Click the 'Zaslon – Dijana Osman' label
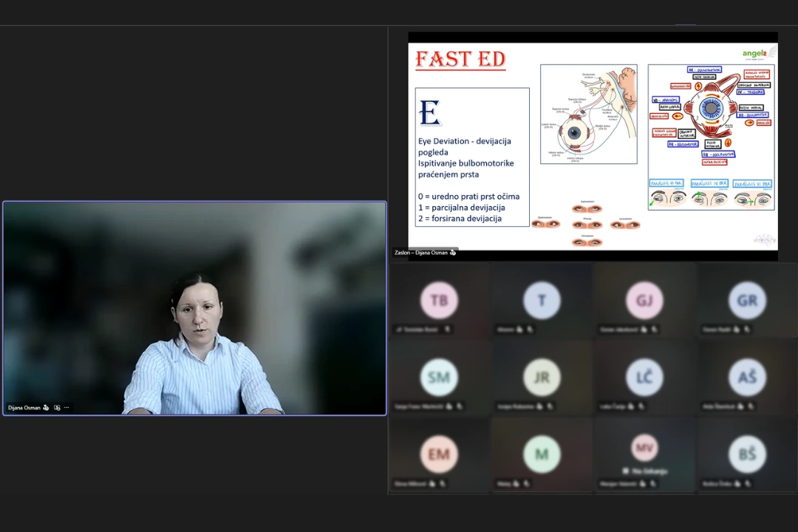The height and width of the screenshot is (532, 798). [421, 253]
